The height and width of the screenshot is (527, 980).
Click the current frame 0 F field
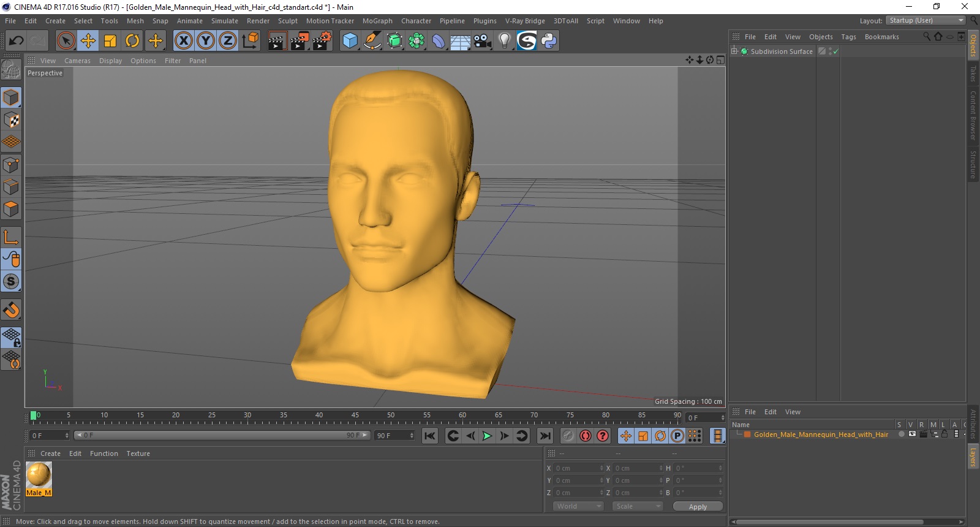click(50, 435)
